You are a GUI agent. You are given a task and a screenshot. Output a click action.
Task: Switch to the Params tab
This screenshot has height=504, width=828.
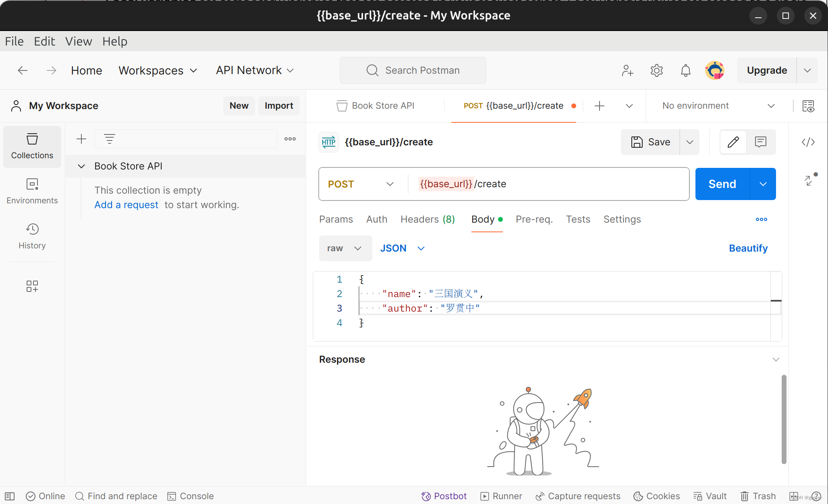pos(336,219)
